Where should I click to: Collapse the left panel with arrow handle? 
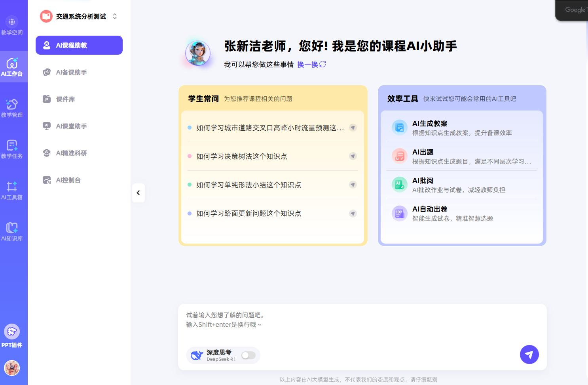[x=138, y=193]
